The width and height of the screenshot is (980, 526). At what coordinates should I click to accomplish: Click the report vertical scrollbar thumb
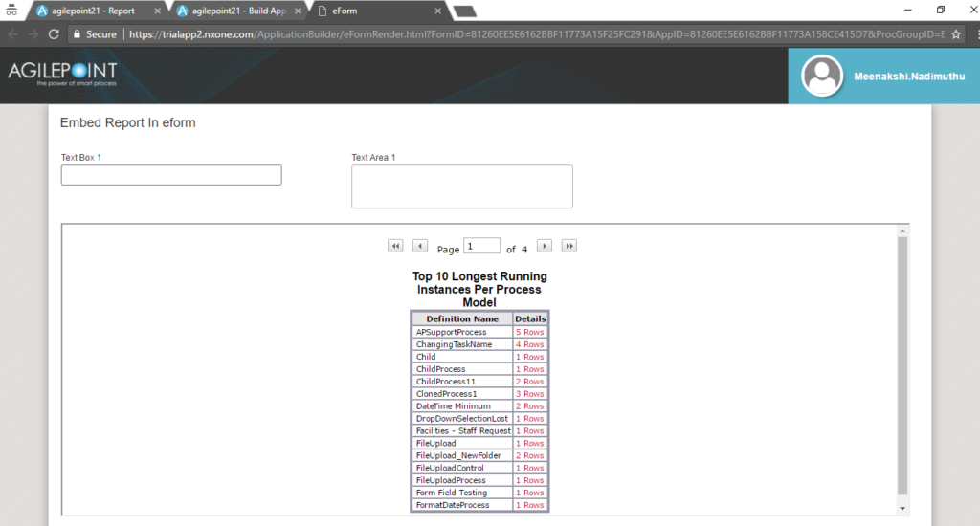902,365
